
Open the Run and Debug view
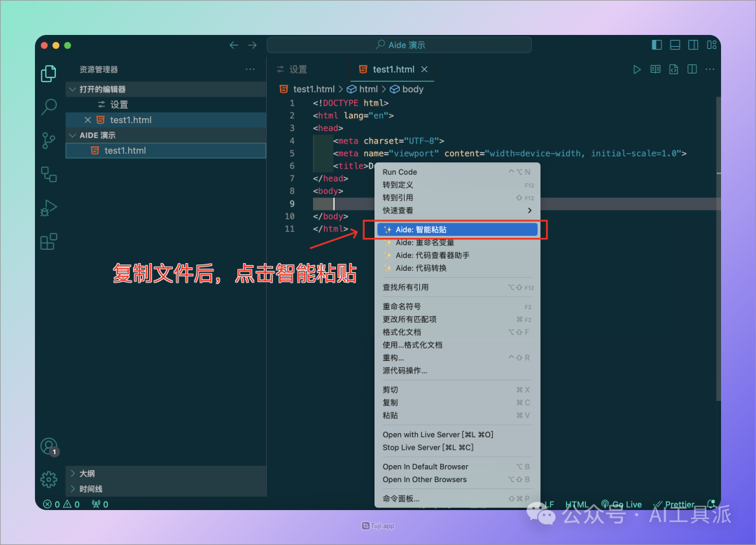click(x=49, y=208)
